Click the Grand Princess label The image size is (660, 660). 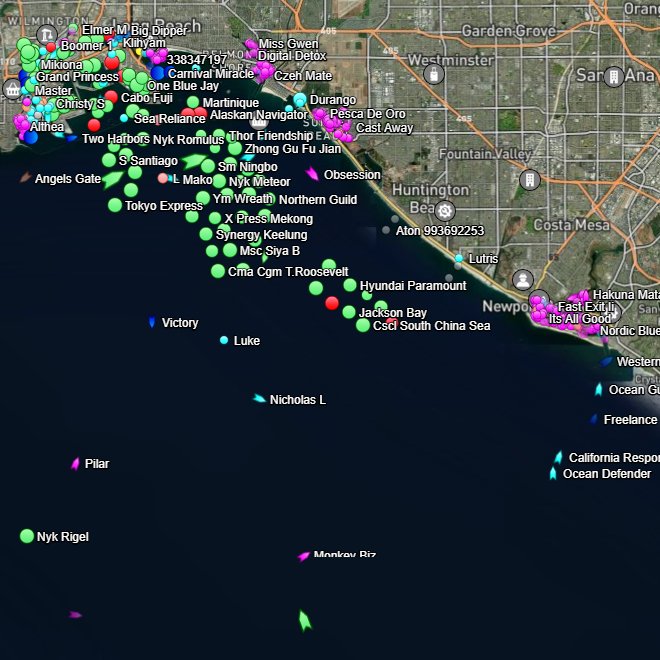[x=77, y=77]
